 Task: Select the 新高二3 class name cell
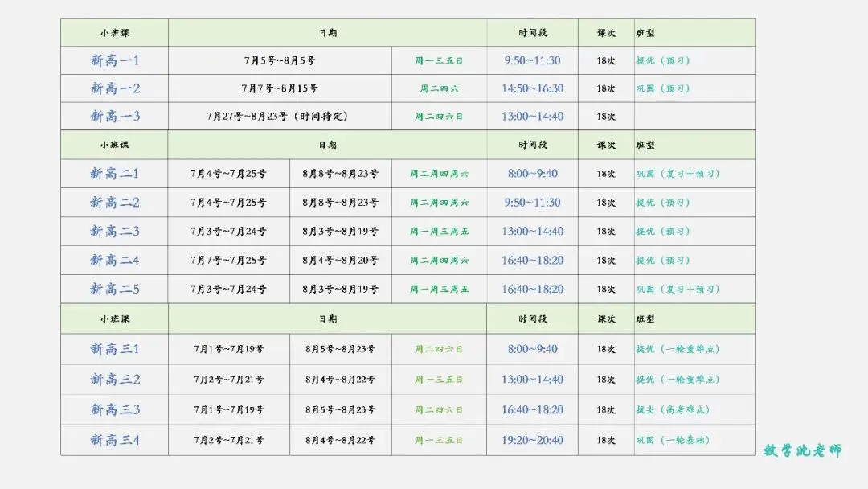115,231
